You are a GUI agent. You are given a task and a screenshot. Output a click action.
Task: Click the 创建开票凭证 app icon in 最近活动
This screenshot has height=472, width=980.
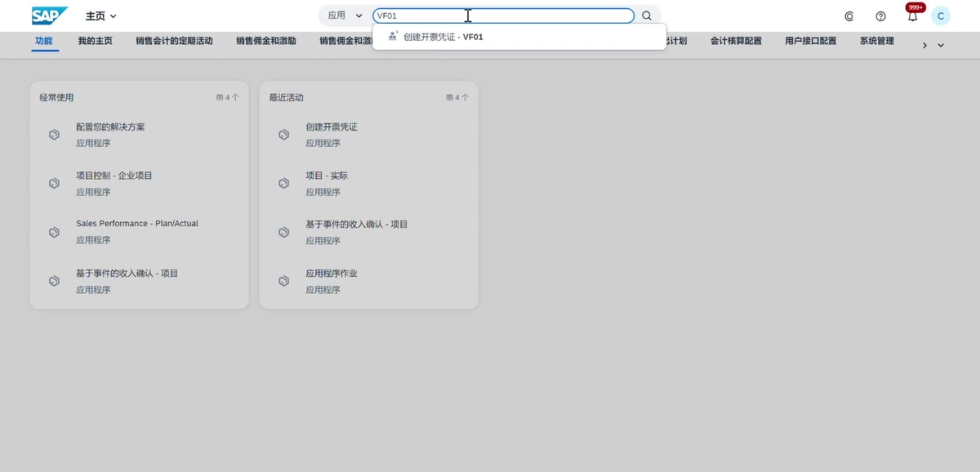click(x=283, y=134)
